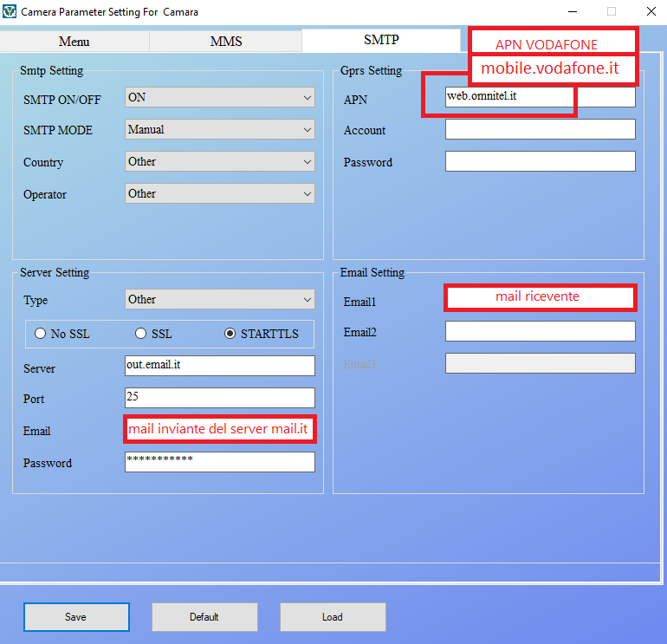Expand the SMTP MODE dropdown

tap(219, 130)
